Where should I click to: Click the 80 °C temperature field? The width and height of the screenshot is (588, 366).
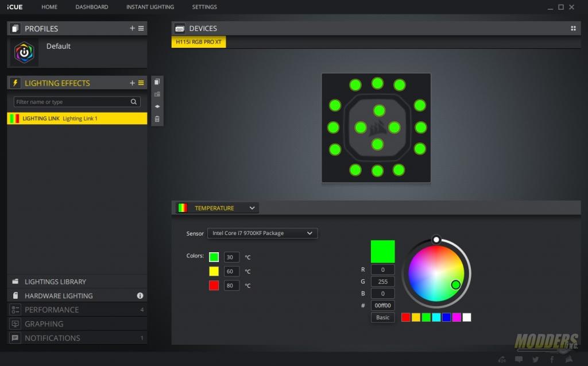[231, 286]
